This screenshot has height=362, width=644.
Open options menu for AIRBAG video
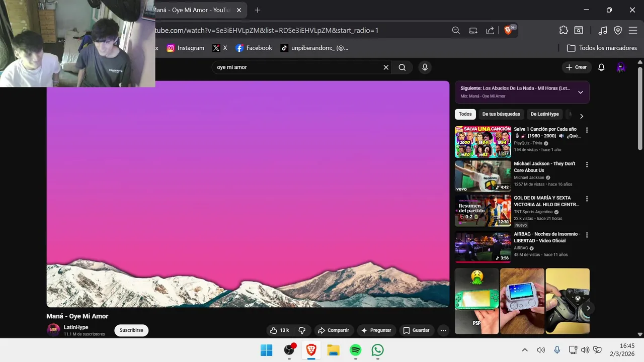(x=587, y=235)
